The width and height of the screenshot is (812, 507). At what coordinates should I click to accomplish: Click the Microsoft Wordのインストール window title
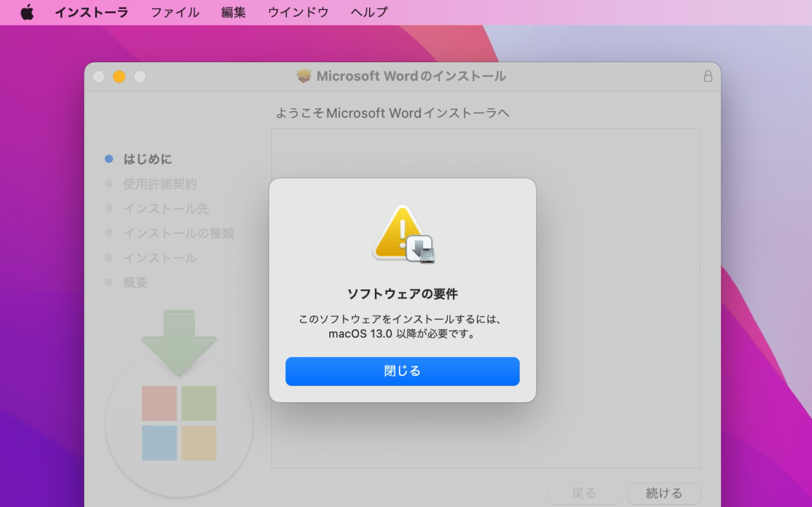(x=411, y=76)
